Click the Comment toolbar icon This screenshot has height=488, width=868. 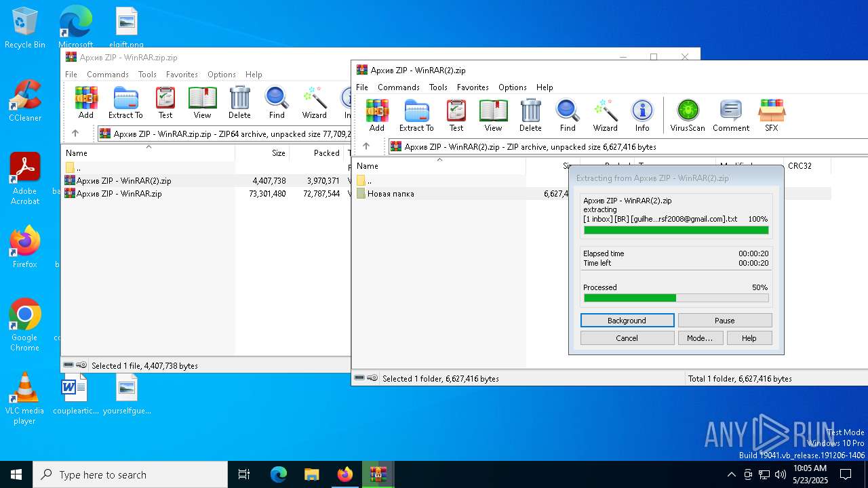[731, 115]
